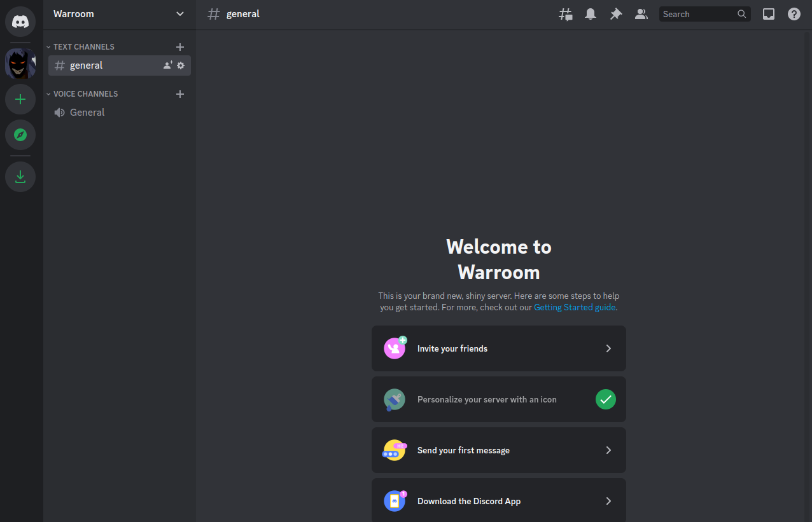Click the general channel title in header
Viewport: 812px width, 522px height.
pyautogui.click(x=243, y=14)
